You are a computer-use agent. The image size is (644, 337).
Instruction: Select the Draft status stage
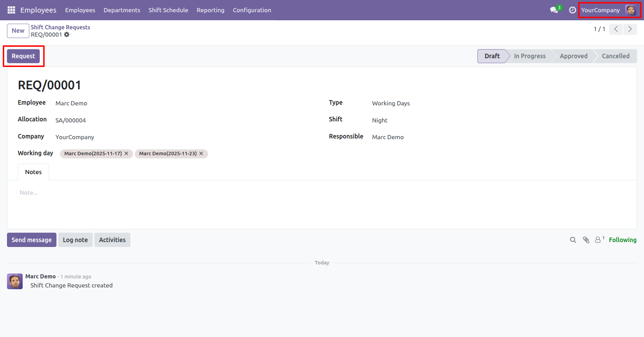coord(492,56)
